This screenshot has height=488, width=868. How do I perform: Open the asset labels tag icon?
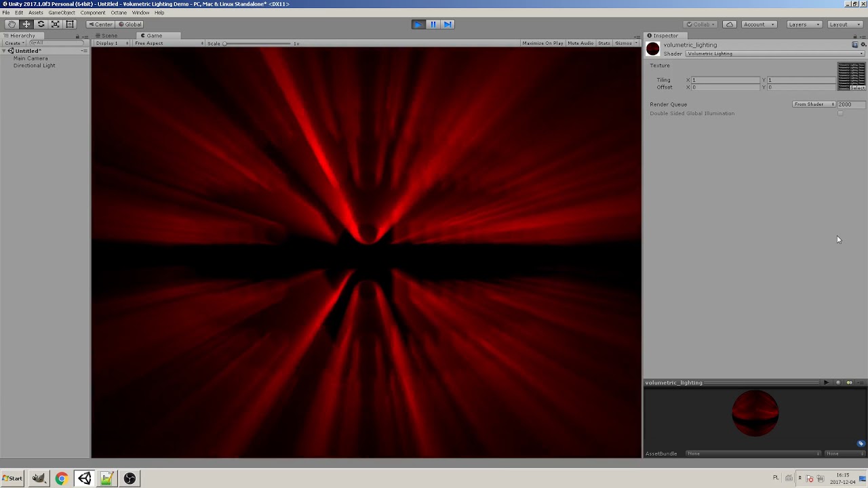[861, 443]
